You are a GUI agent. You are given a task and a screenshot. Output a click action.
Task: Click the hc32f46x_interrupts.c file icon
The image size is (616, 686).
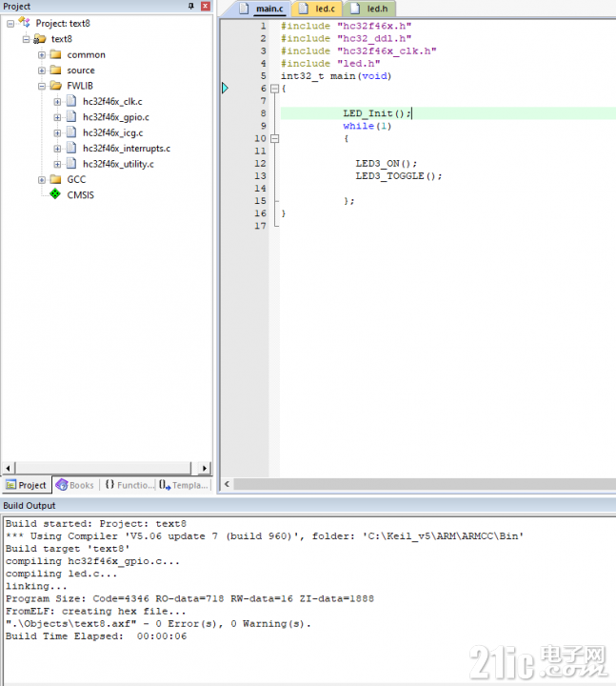71,149
